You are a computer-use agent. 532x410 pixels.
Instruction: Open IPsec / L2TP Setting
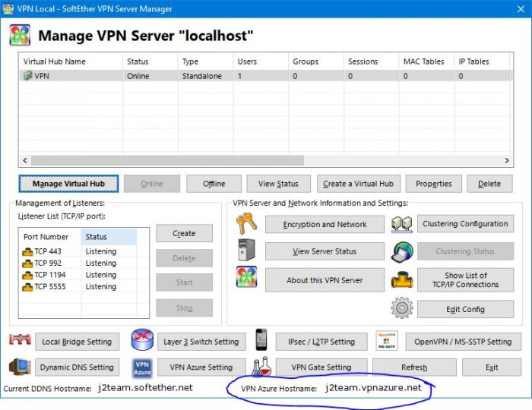point(321,342)
